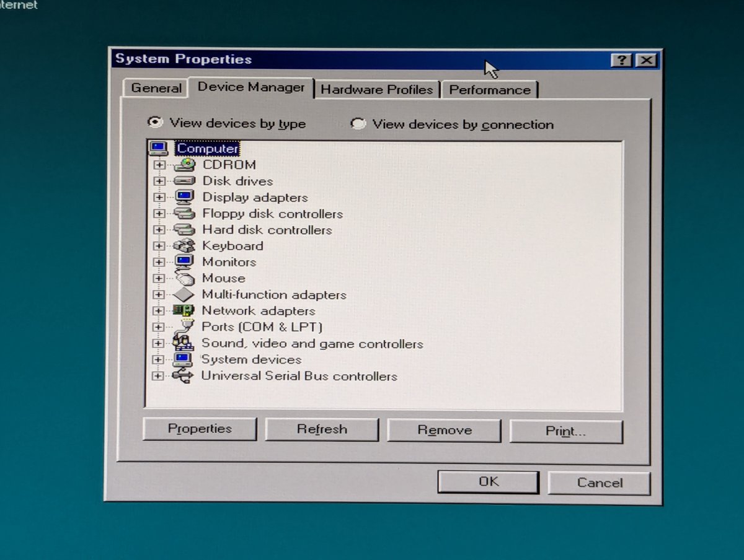Expand the Floppy disk controllers branch
The image size is (744, 560).
tap(159, 214)
